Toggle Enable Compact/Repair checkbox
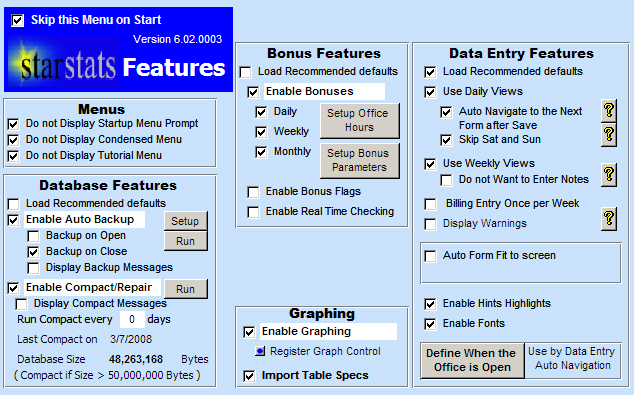Image resolution: width=634 pixels, height=395 pixels. (13, 288)
